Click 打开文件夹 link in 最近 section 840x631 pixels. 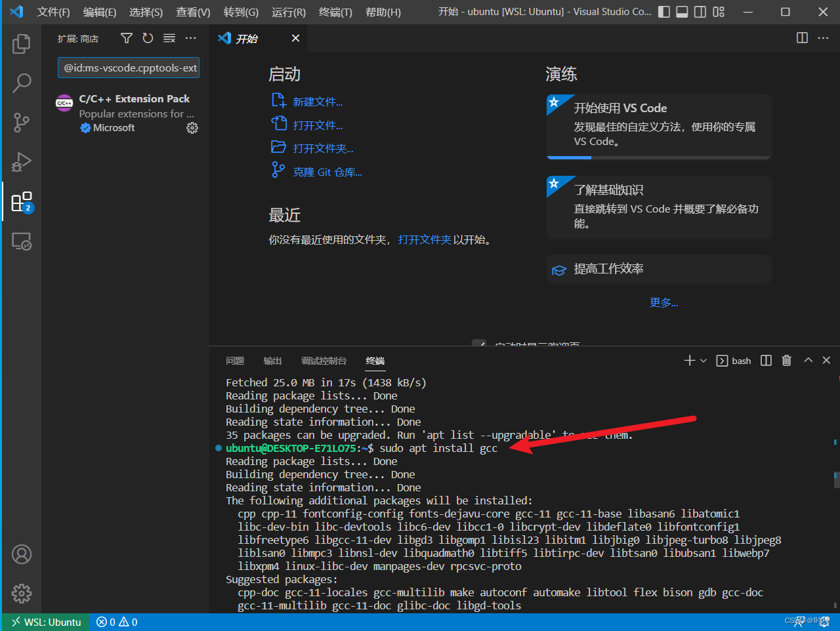click(x=425, y=240)
